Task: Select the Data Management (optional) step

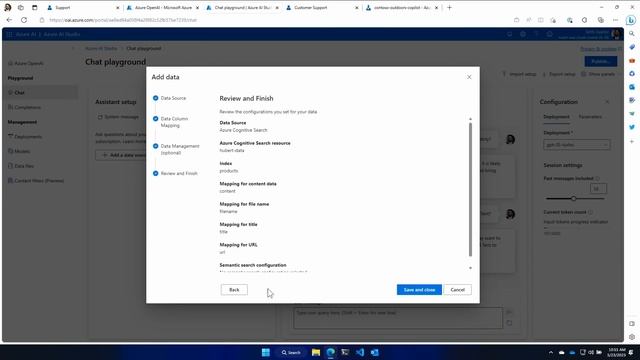Action: point(176,149)
